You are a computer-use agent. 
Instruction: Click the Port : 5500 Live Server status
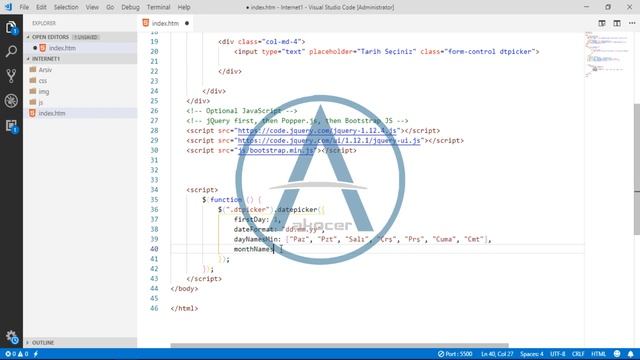point(455,354)
